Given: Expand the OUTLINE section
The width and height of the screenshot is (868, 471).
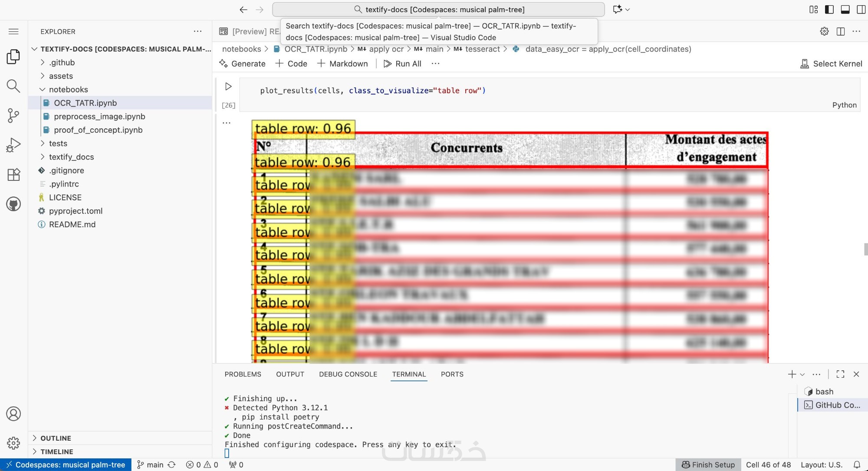Looking at the screenshot, I should 56,438.
